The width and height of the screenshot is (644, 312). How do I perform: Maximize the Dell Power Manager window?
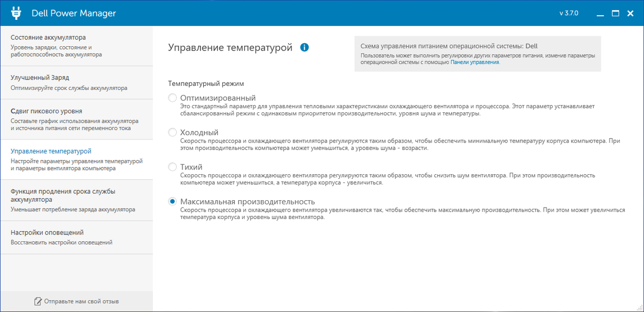click(615, 14)
